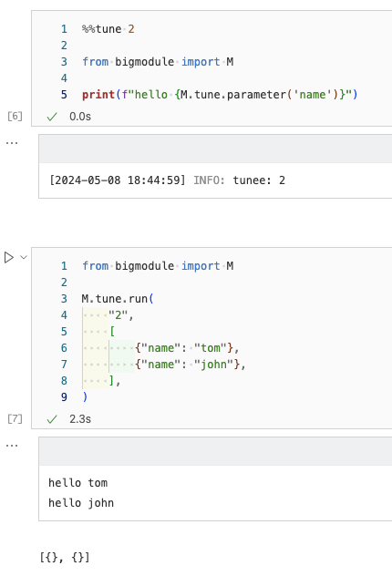This screenshot has height=576, width=392.
Task: Click the green success checkmark showing 0.0s
Action: click(x=52, y=117)
